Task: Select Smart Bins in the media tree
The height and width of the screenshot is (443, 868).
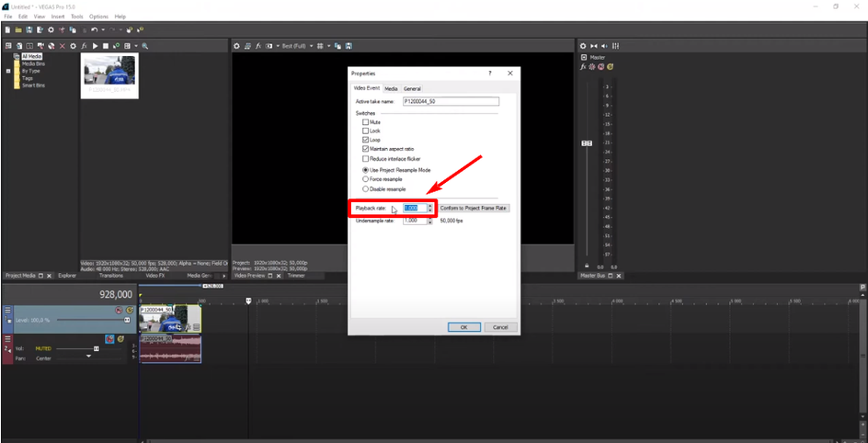Action: point(33,85)
